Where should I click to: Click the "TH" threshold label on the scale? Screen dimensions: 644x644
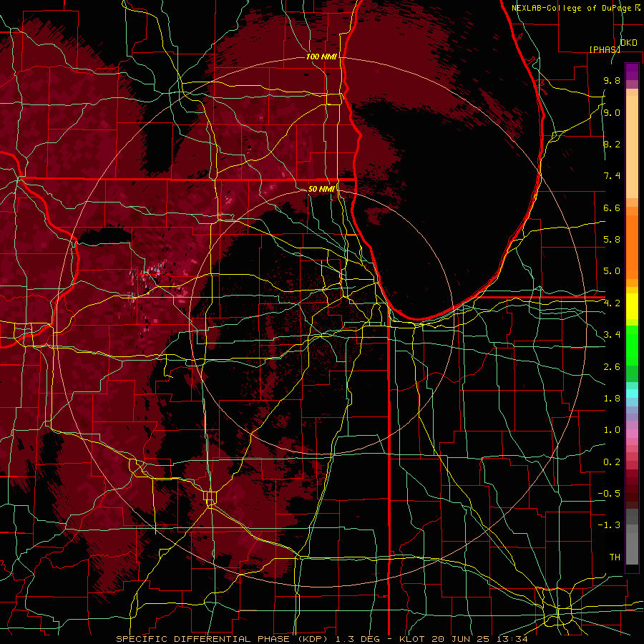(615, 557)
